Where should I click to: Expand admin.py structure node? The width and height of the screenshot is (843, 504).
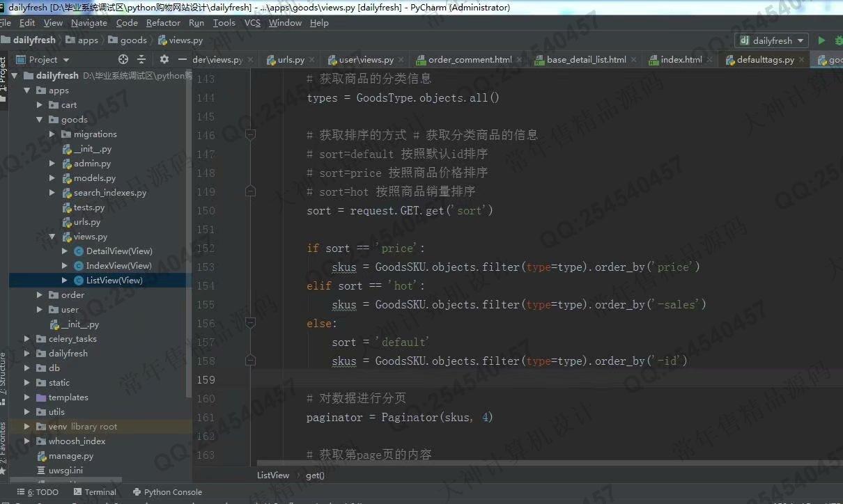coord(52,164)
